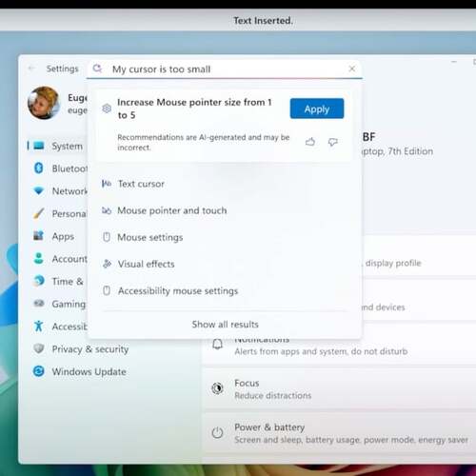Open Accessibility mouse settings result
Screen dimensions: 476x476
(x=225, y=290)
